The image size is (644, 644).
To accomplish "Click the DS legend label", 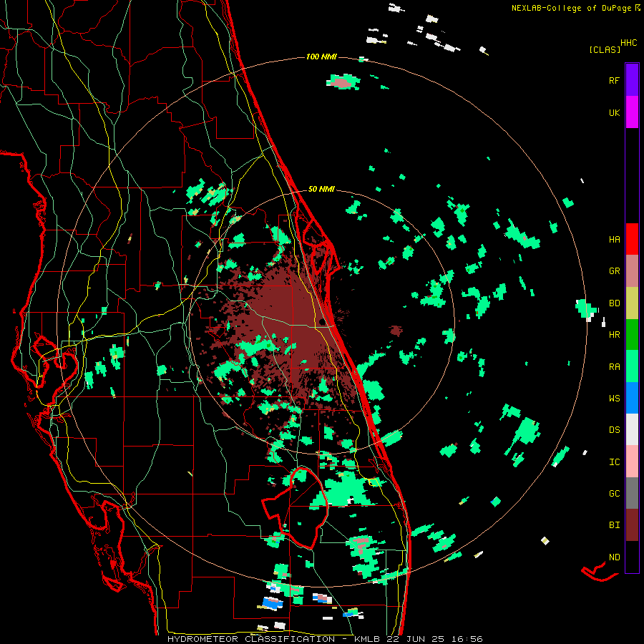I will pos(614,429).
